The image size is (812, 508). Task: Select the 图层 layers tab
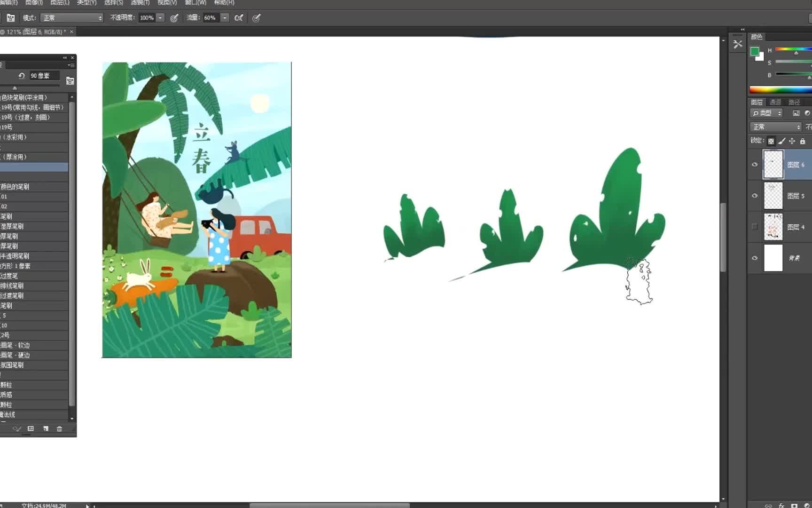(x=757, y=102)
